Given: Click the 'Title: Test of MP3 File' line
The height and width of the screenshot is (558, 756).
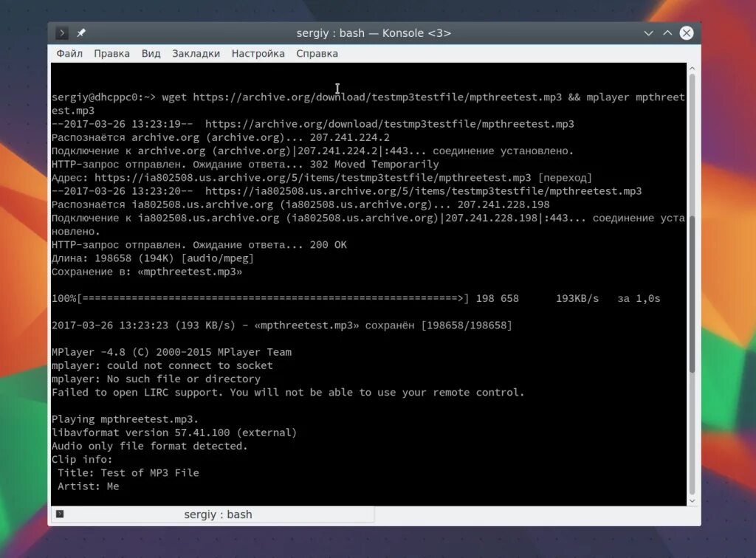Looking at the screenshot, I should pos(128,472).
